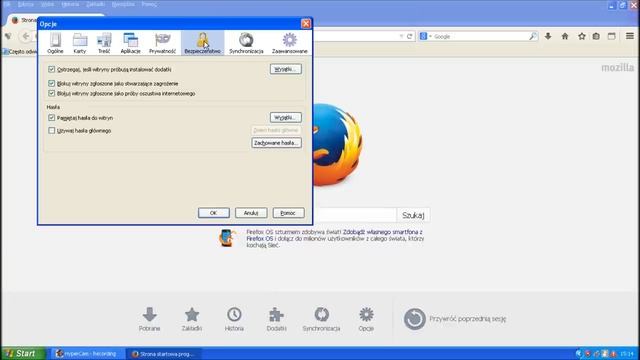
Task: Open the bookmarks list toolbar icon
Action: pos(596,36)
